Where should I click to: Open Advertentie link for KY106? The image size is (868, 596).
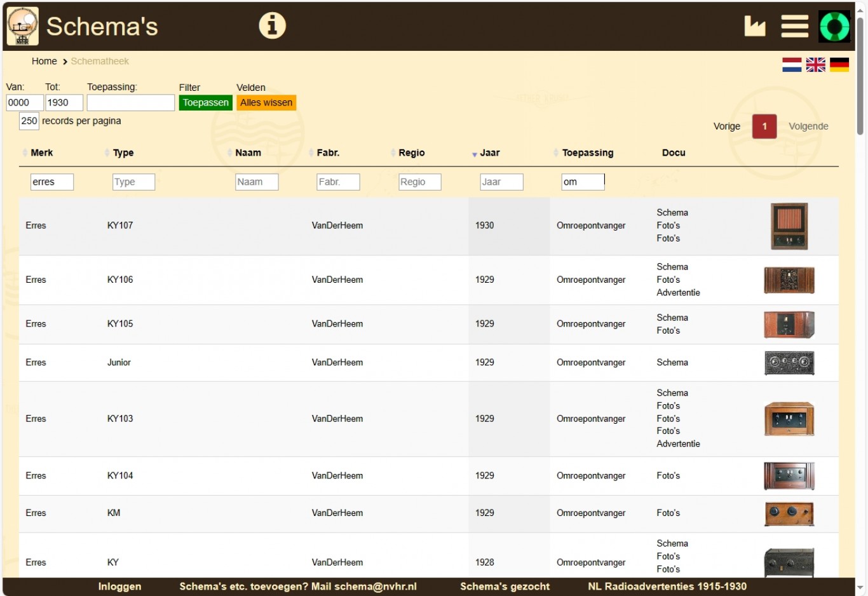[678, 293]
